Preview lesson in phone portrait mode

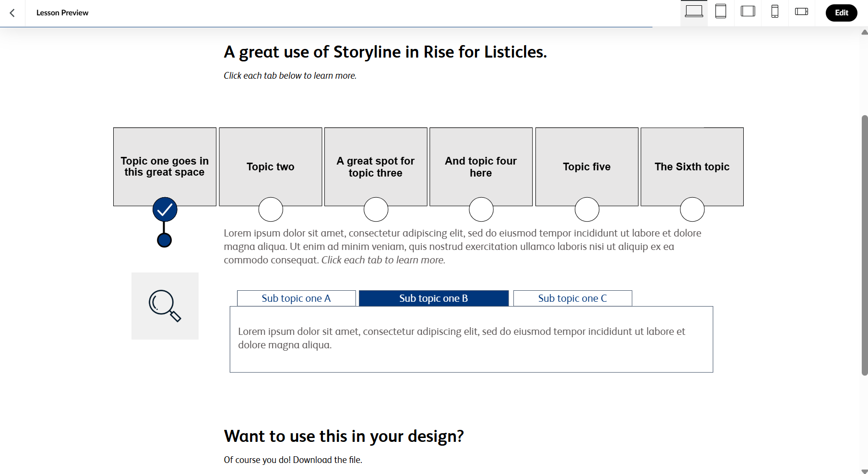tap(774, 12)
